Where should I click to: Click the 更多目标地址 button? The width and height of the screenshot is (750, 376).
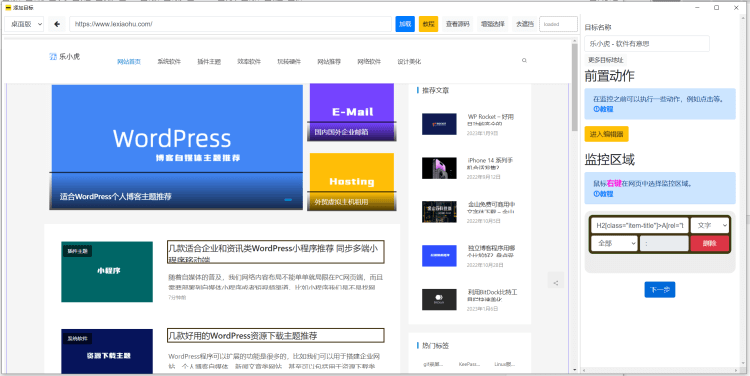click(x=606, y=60)
